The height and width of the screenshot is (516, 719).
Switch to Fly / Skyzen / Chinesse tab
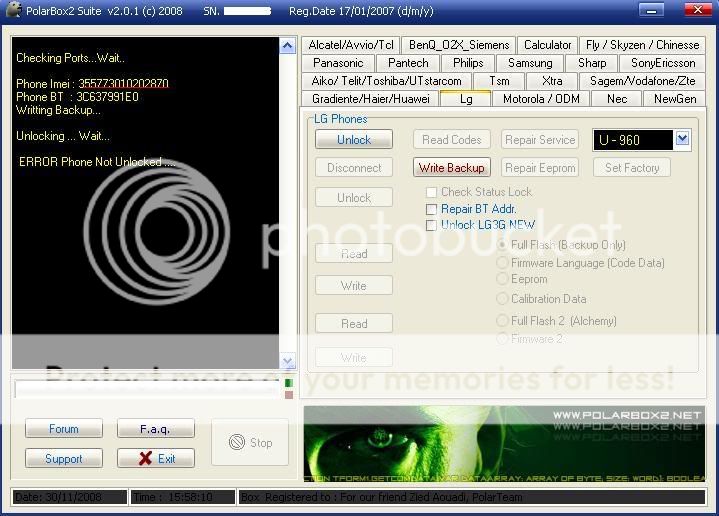642,45
